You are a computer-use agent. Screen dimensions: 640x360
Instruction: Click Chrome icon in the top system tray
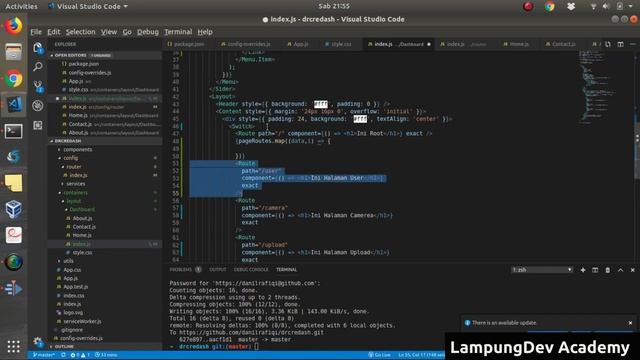click(x=549, y=6)
